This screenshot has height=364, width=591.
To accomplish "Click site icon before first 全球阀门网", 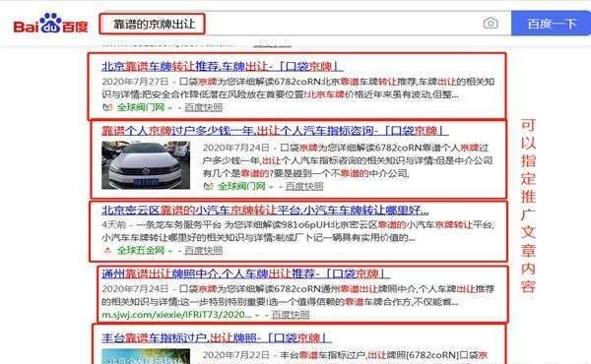I will click(x=107, y=107).
